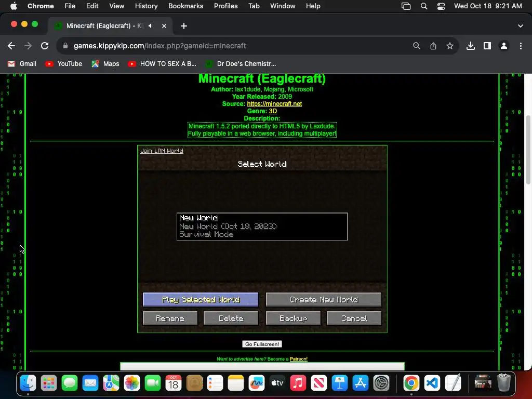
Task: Open Calendar from the dock
Action: click(x=174, y=383)
